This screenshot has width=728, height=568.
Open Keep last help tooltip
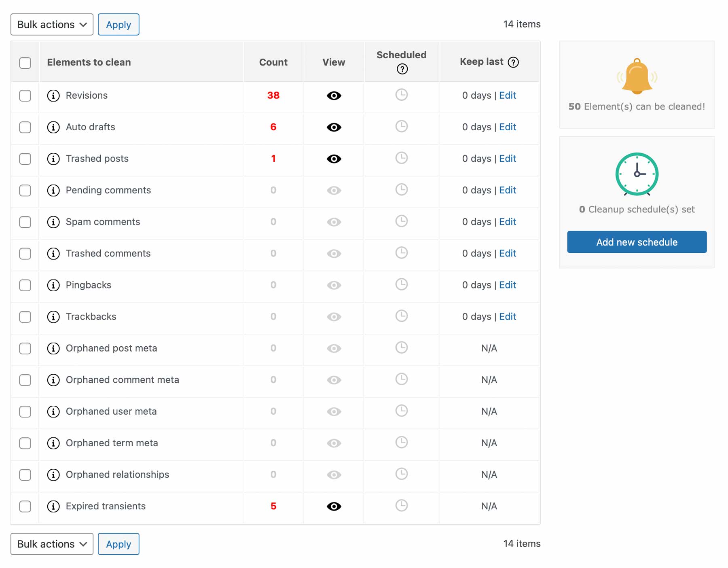tap(513, 62)
